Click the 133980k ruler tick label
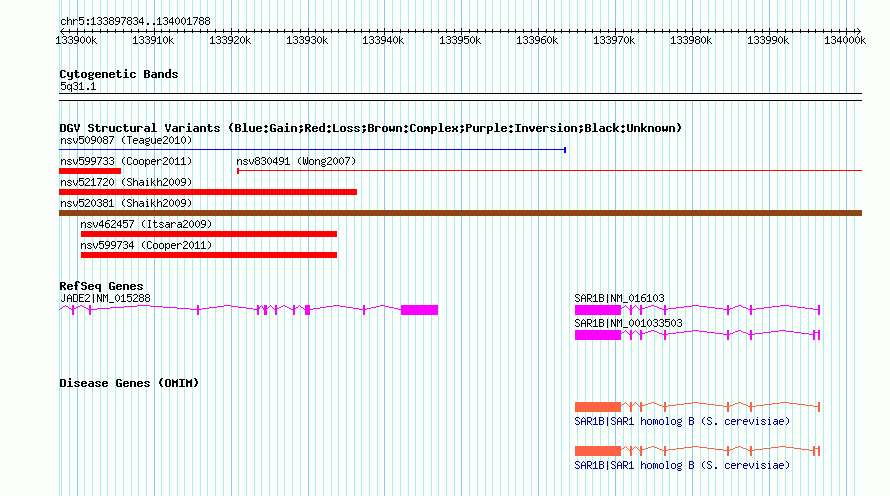This screenshot has width=890, height=496. (691, 40)
